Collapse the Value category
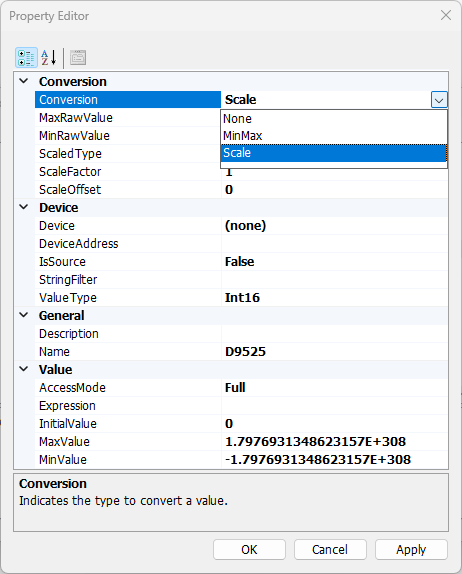The image size is (462, 574). 24,369
